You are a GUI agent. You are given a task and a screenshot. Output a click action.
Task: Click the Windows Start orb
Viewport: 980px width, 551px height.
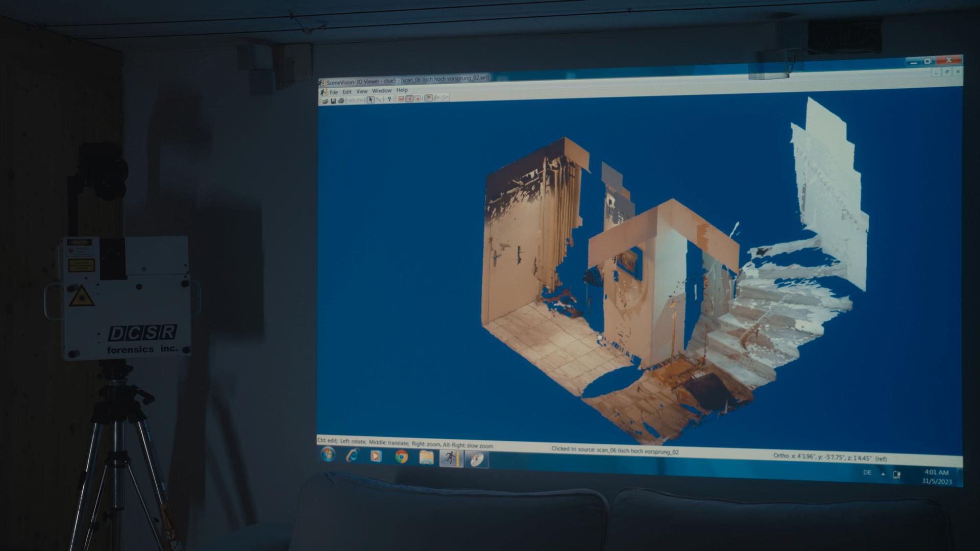[328, 454]
